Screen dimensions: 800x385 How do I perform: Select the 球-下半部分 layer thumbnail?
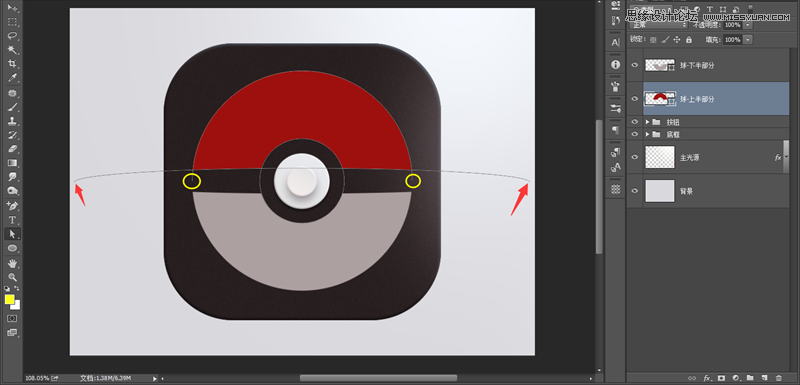tap(660, 65)
